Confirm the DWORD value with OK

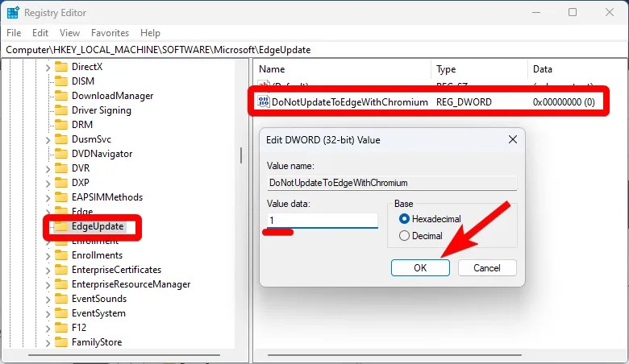(x=420, y=268)
